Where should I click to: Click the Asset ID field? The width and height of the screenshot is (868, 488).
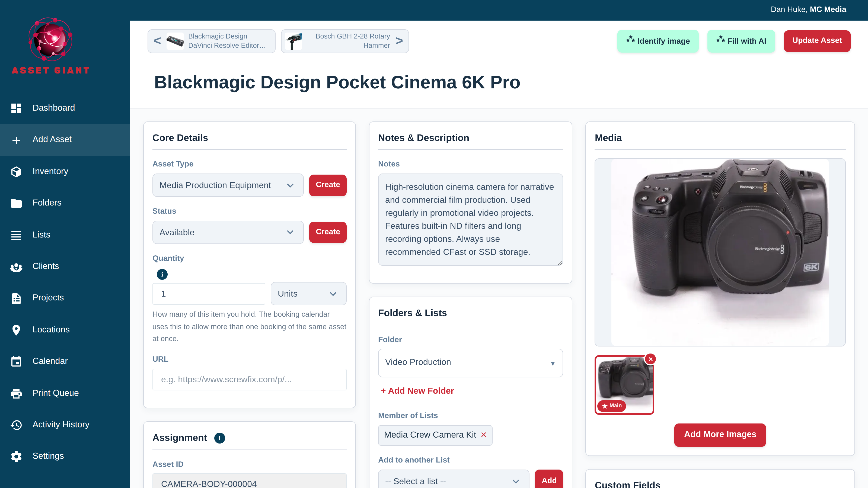pyautogui.click(x=249, y=481)
